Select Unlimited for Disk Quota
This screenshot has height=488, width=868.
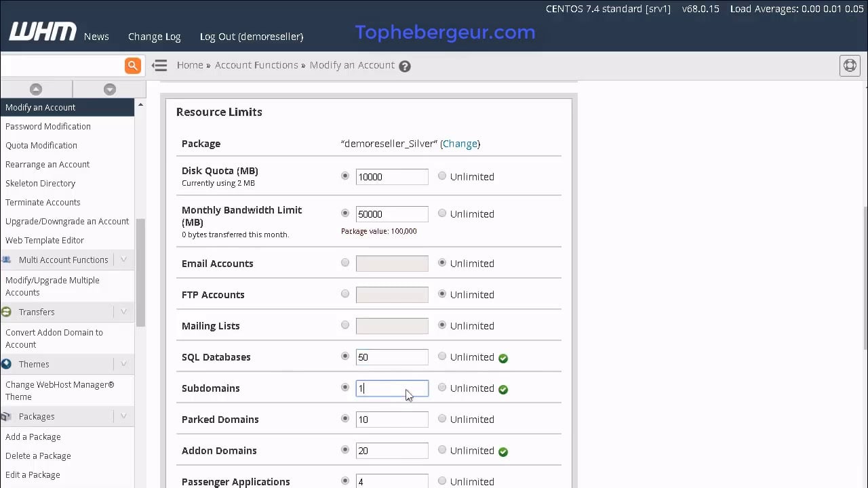(x=442, y=176)
